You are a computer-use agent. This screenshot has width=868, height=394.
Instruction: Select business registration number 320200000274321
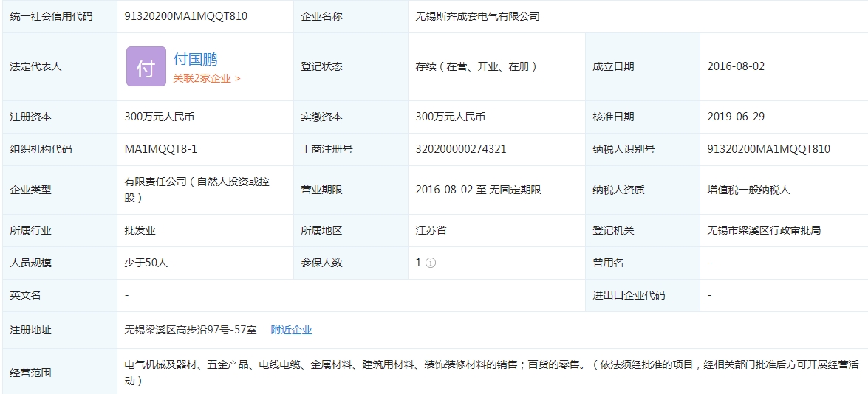[x=461, y=149]
